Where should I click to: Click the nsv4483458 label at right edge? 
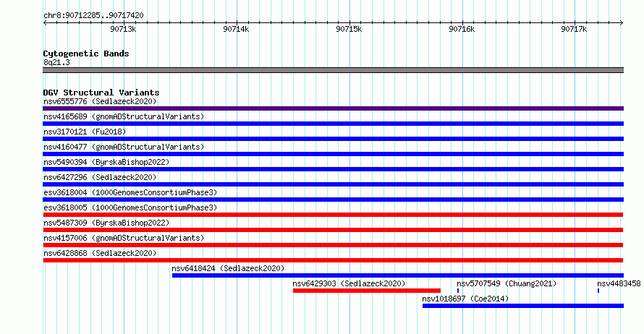pyautogui.click(x=619, y=283)
